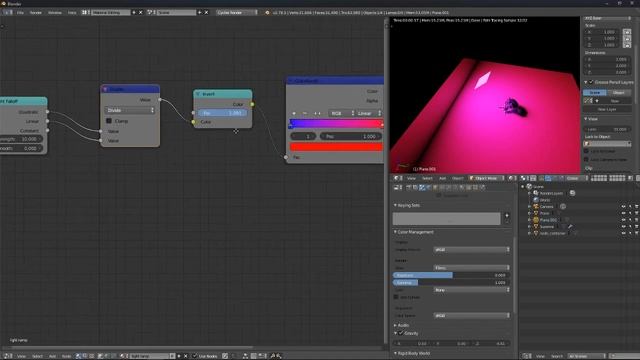Click the red color stop swatch

click(x=337, y=147)
